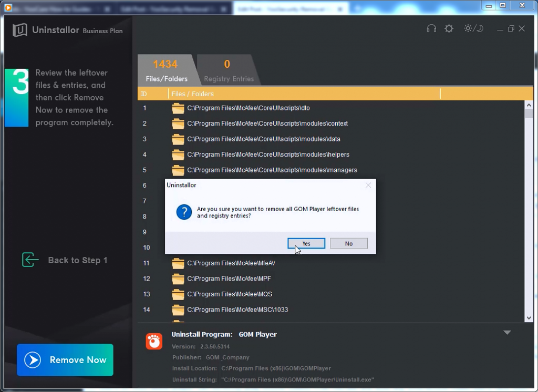Maximize the outer video window
The width and height of the screenshot is (538, 392).
[503, 6]
